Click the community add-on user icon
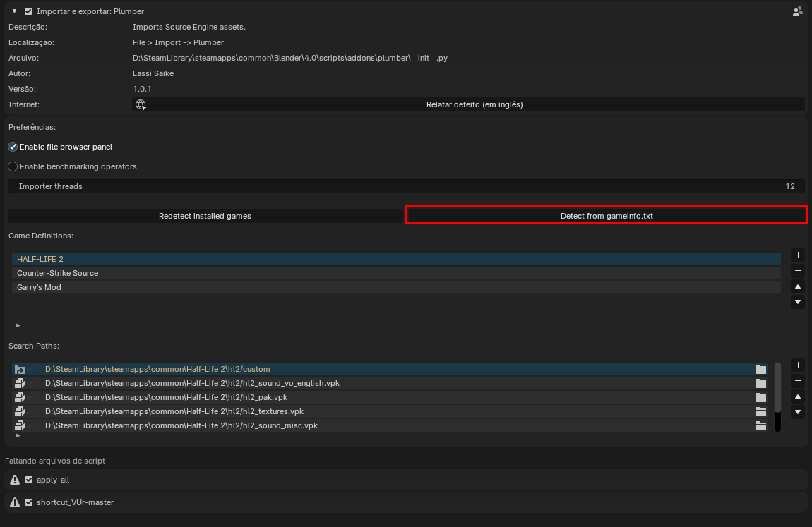The width and height of the screenshot is (812, 527). 797,11
